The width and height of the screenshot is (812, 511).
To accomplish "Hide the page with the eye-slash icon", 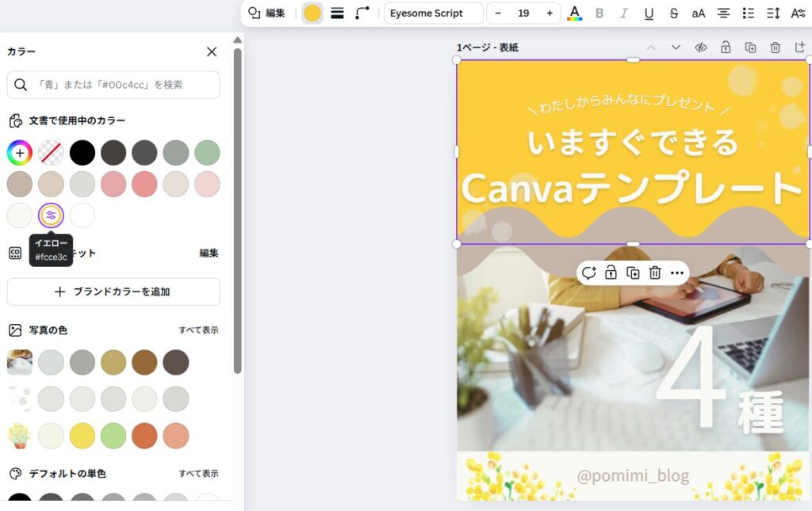I will (x=701, y=48).
